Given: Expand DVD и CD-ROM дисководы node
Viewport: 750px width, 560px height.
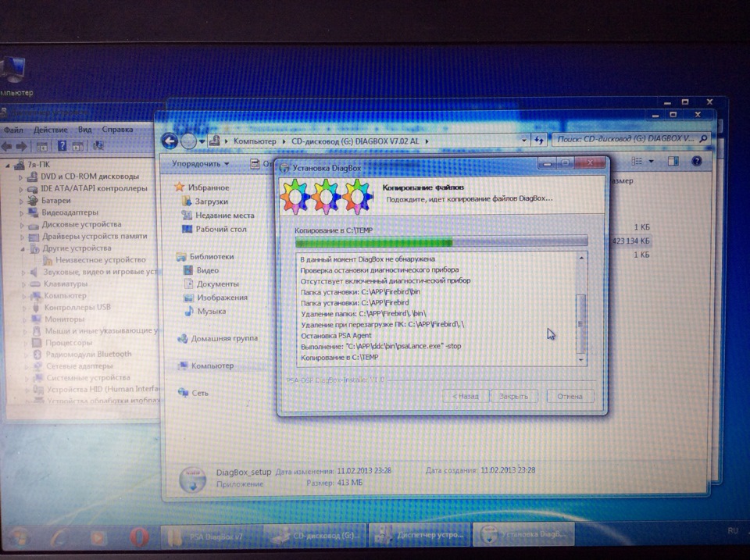Looking at the screenshot, I should (x=20, y=177).
